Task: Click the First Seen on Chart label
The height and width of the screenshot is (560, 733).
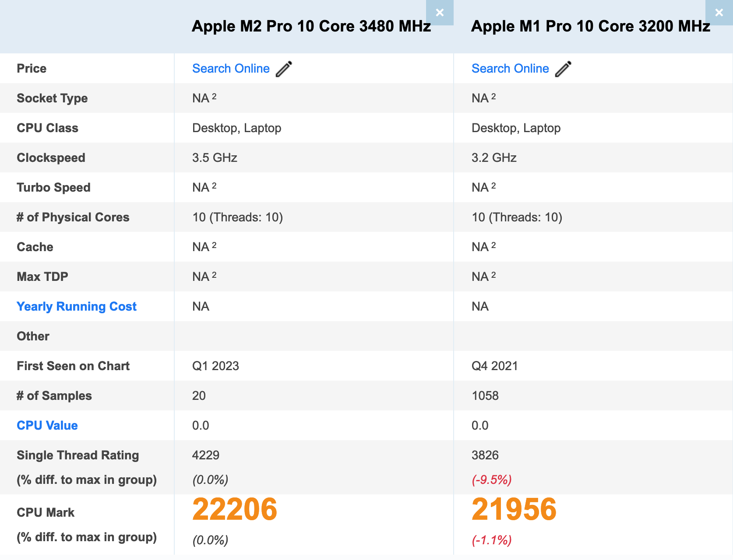Action: click(x=73, y=366)
